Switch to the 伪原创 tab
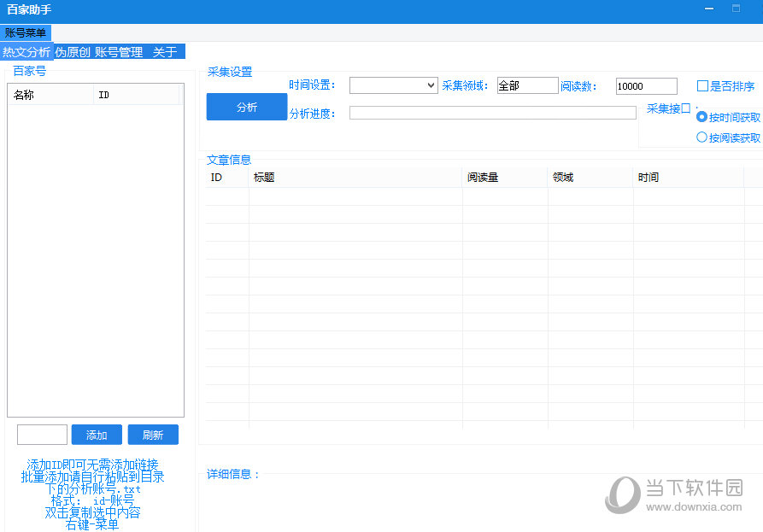The height and width of the screenshot is (532, 763). tap(73, 52)
